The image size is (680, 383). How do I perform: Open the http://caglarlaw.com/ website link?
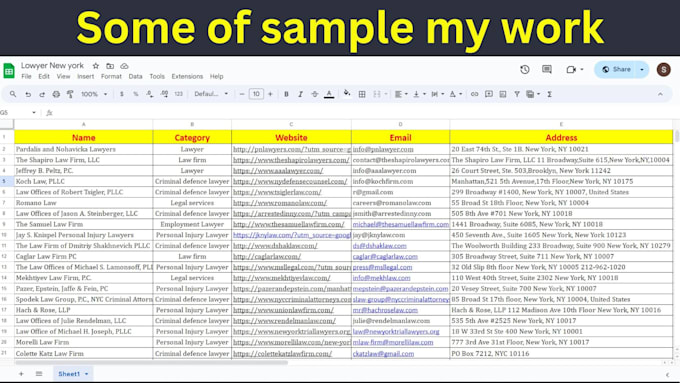pos(267,256)
